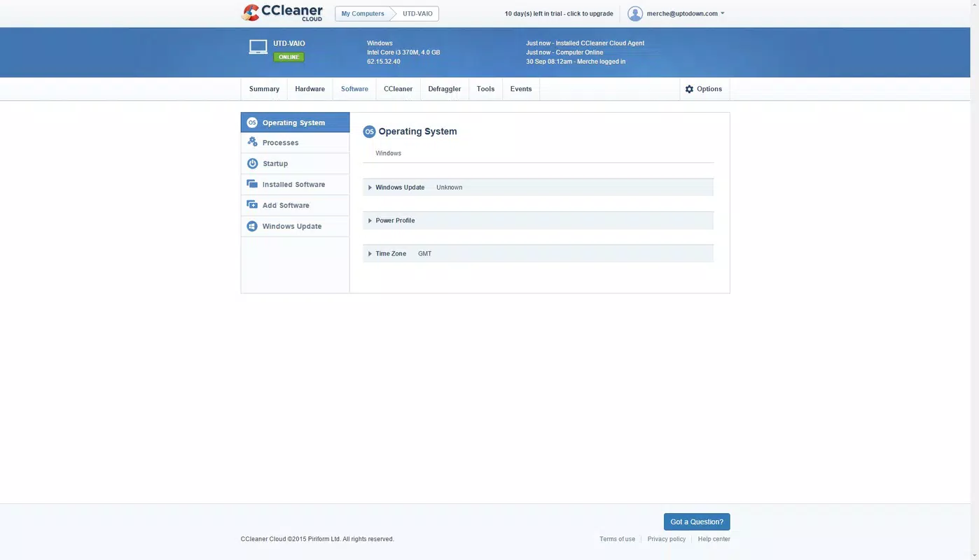
Task: Open the Hardware tab
Action: 310,89
